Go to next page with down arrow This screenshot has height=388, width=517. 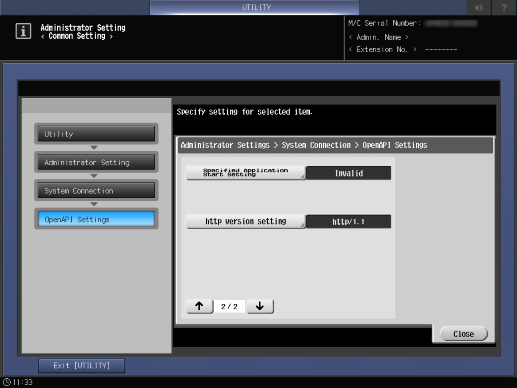(x=260, y=306)
